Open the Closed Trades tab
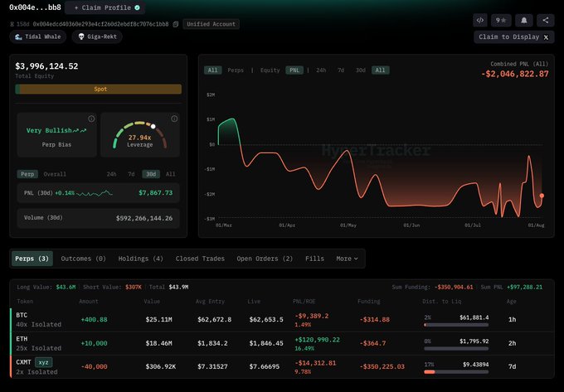Image resolution: width=564 pixels, height=392 pixels. (200, 259)
